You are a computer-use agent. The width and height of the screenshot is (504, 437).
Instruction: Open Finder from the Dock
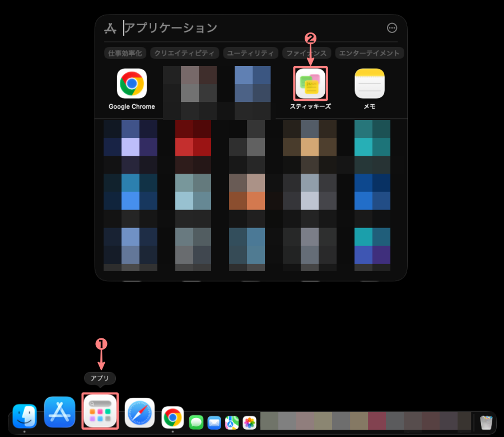[x=25, y=416]
